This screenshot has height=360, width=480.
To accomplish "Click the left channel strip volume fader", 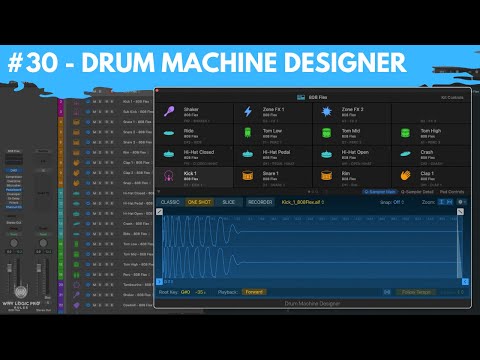I will click(x=9, y=268).
